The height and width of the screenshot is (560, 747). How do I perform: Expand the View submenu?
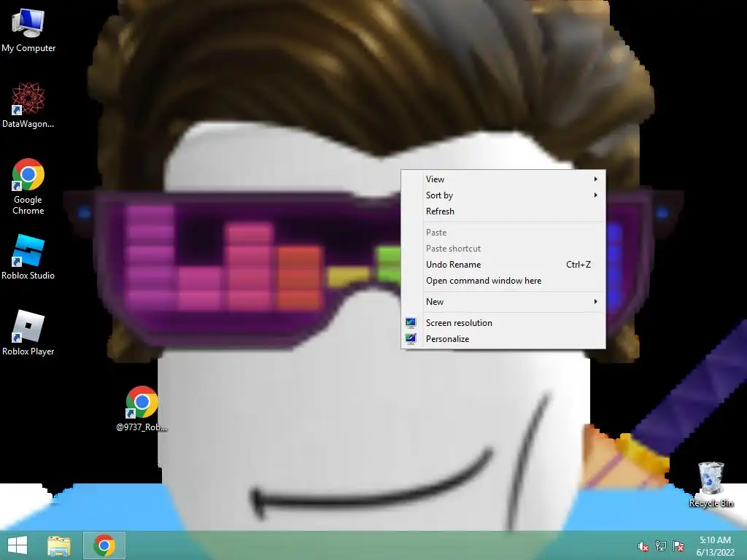pyautogui.click(x=503, y=179)
